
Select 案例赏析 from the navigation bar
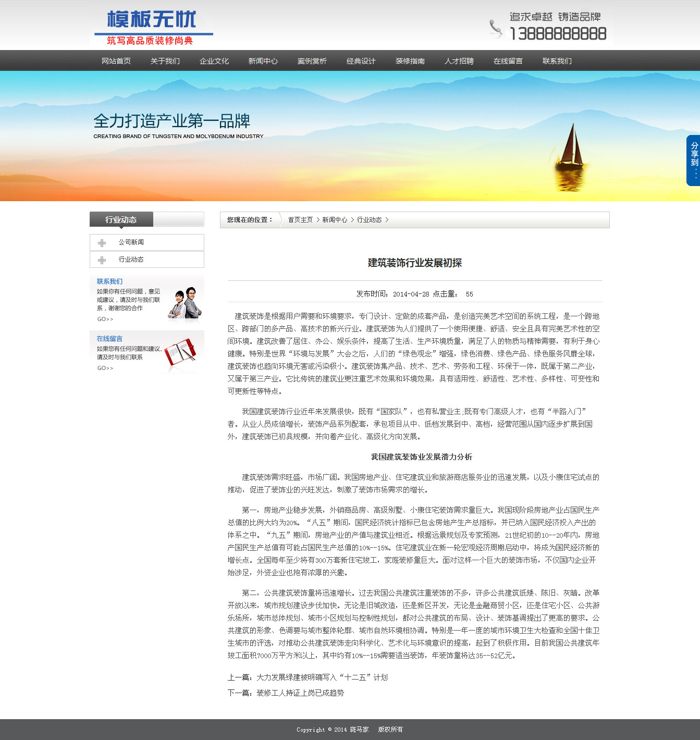pos(312,61)
